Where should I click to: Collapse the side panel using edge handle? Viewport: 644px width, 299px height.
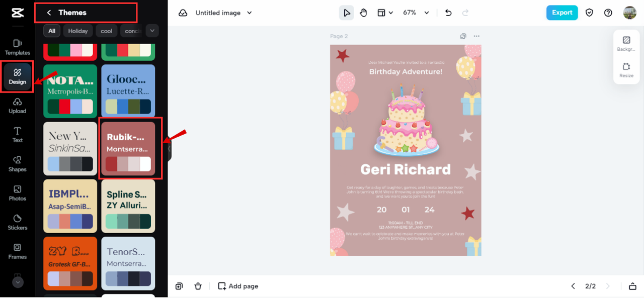coord(170,149)
